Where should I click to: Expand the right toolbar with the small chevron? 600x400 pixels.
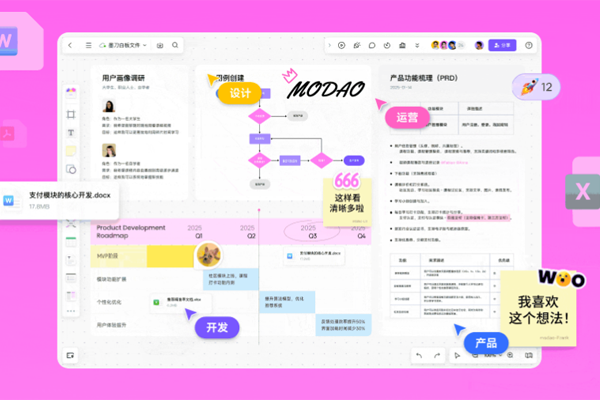(x=329, y=45)
